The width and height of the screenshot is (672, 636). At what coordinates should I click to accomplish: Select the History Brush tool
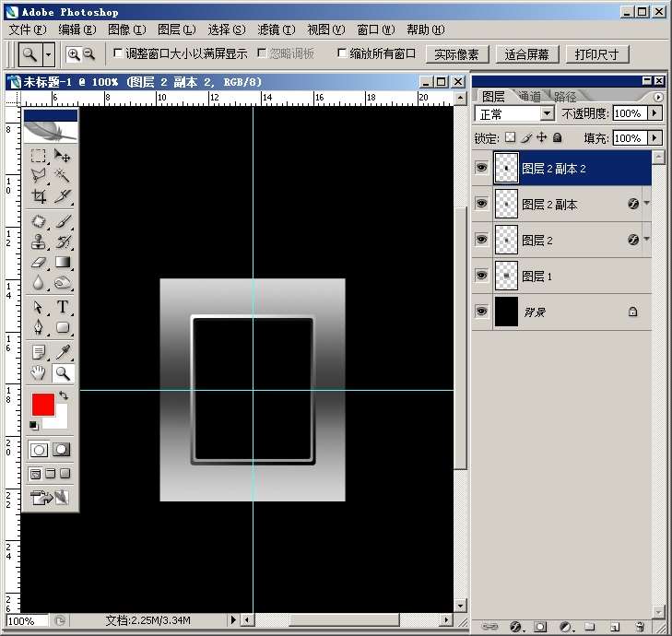(62, 241)
